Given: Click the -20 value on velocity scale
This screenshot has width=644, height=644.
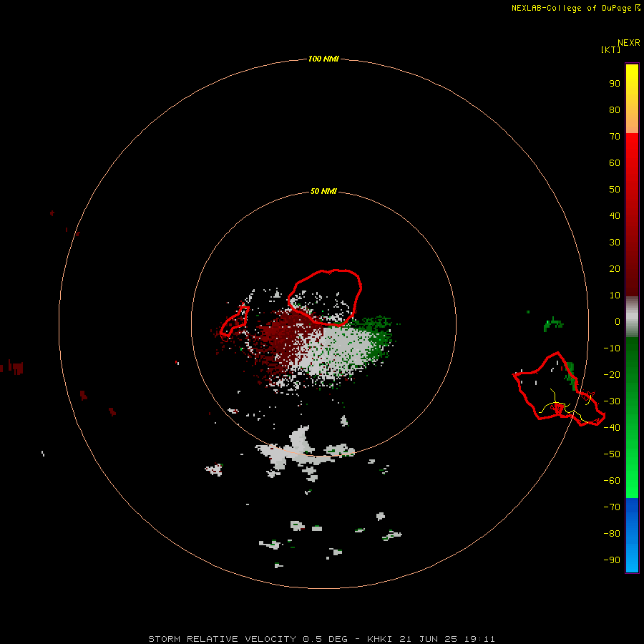Looking at the screenshot, I should (x=612, y=374).
